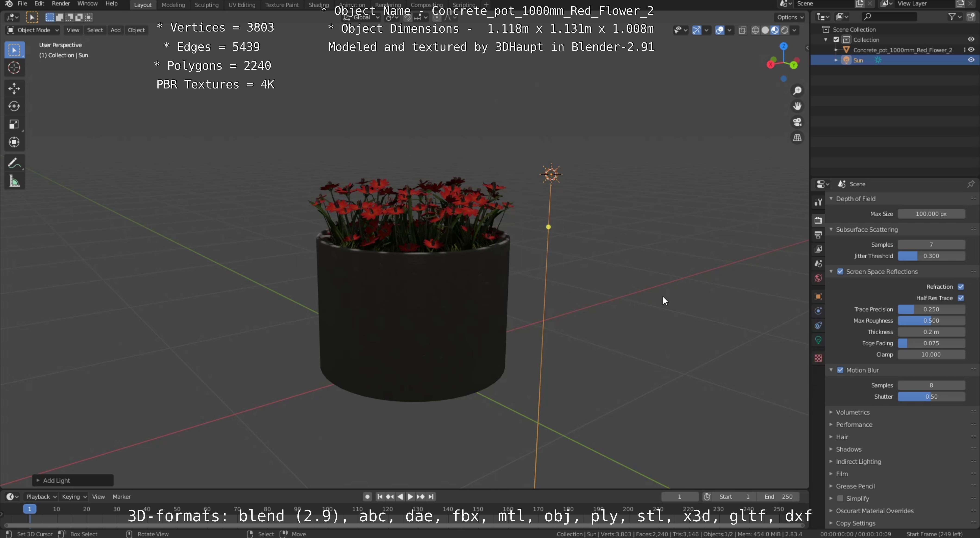Viewport: 980px width, 538px height.
Task: Click the motion blur Shutter slider
Action: (x=931, y=397)
